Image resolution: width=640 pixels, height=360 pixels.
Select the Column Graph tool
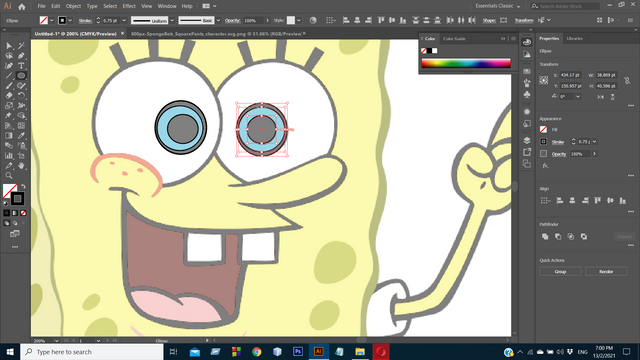9,156
